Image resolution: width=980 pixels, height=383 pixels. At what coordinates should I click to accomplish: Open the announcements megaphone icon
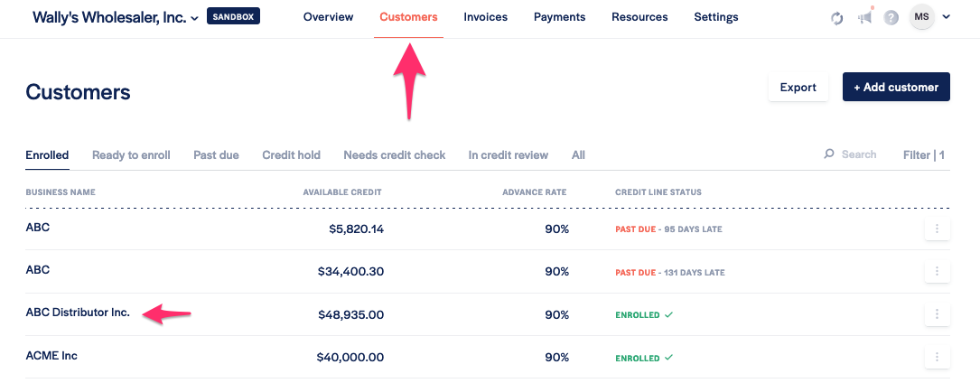(865, 18)
